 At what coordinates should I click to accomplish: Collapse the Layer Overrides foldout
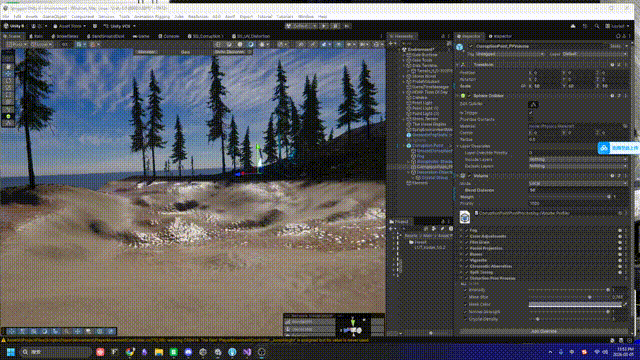(x=458, y=146)
